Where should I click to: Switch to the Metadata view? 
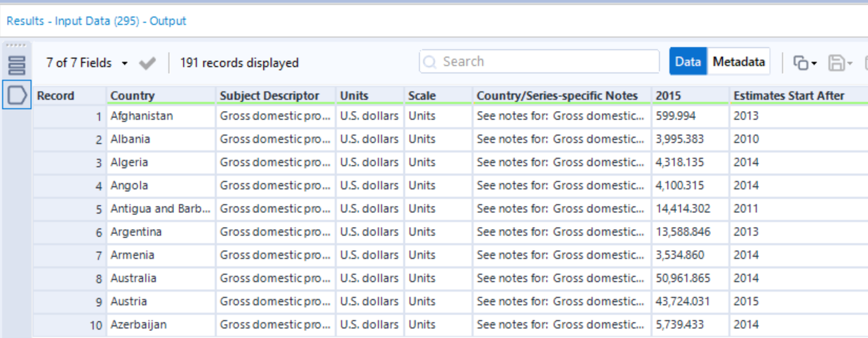pyautogui.click(x=738, y=62)
